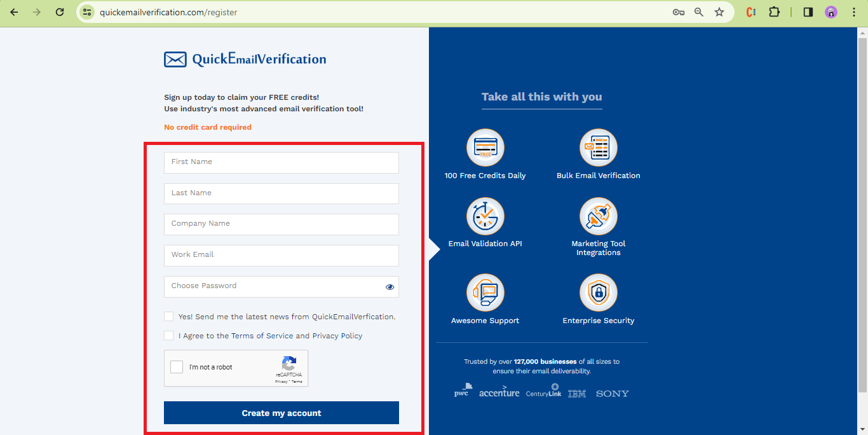Show password with the eye icon
The height and width of the screenshot is (435, 868).
390,287
